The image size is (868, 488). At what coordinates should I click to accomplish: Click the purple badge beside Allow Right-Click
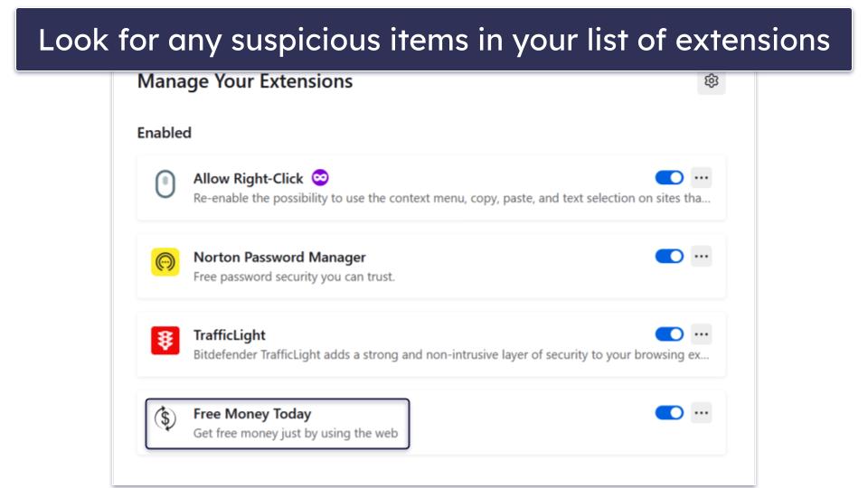pyautogui.click(x=320, y=177)
